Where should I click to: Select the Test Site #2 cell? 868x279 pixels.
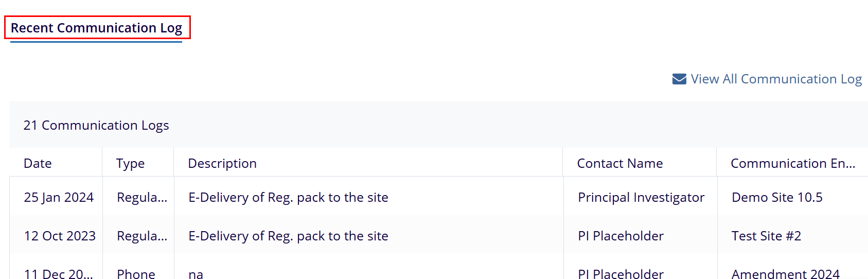(x=766, y=236)
